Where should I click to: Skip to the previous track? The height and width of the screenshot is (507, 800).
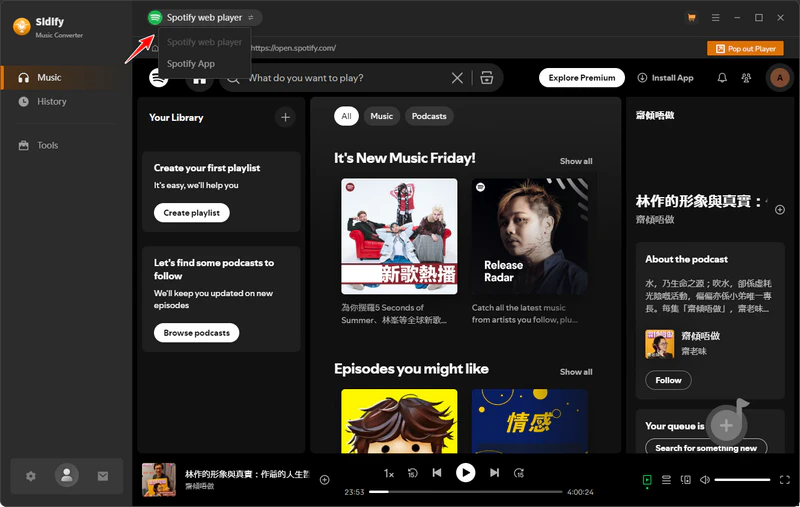pyautogui.click(x=437, y=473)
